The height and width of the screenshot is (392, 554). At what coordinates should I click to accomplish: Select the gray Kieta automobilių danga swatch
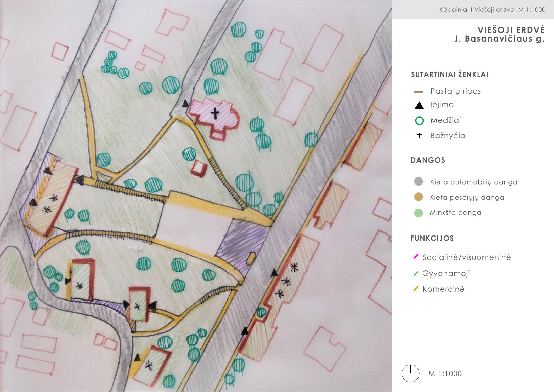(419, 182)
